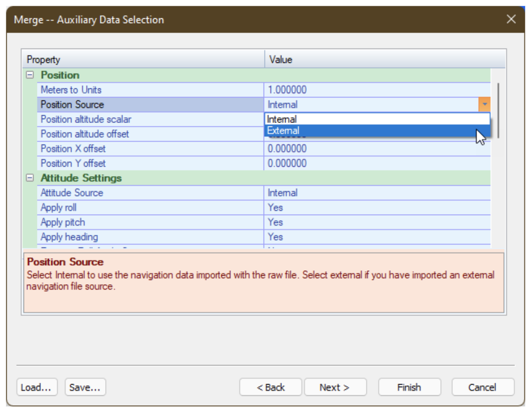This screenshot has height=412, width=532.
Task: Close the Merge dialog window
Action: pos(511,19)
